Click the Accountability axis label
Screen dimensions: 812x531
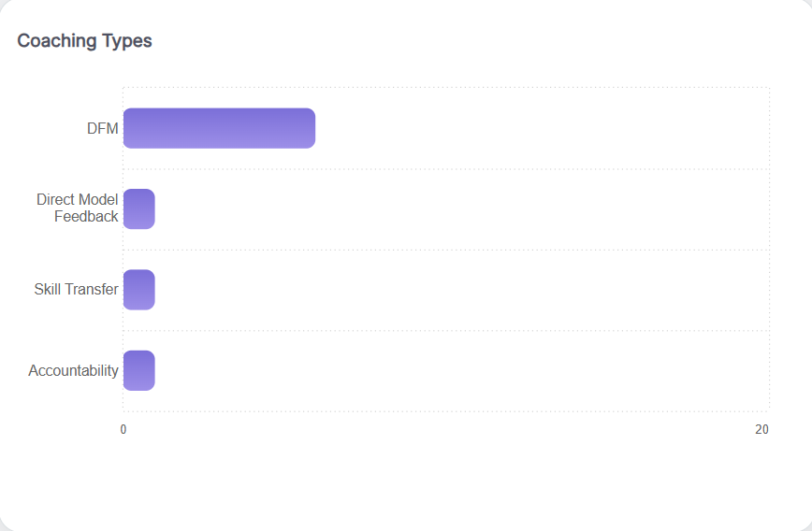click(73, 371)
